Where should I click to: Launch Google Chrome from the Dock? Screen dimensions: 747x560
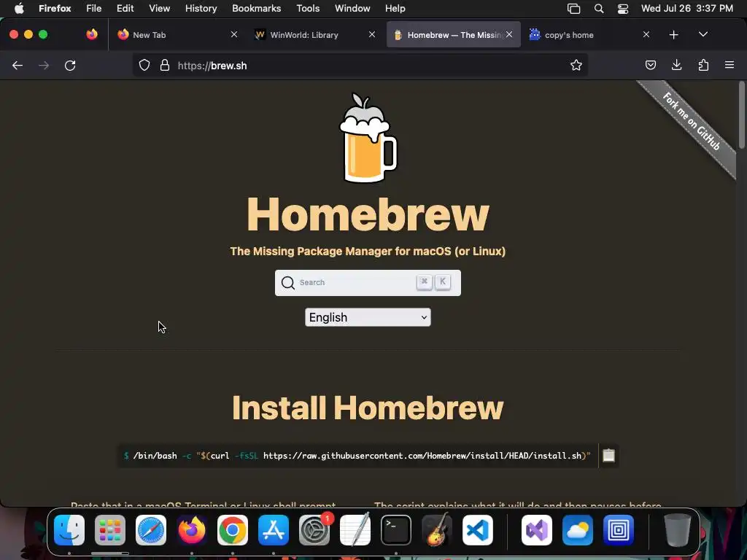pyautogui.click(x=233, y=530)
